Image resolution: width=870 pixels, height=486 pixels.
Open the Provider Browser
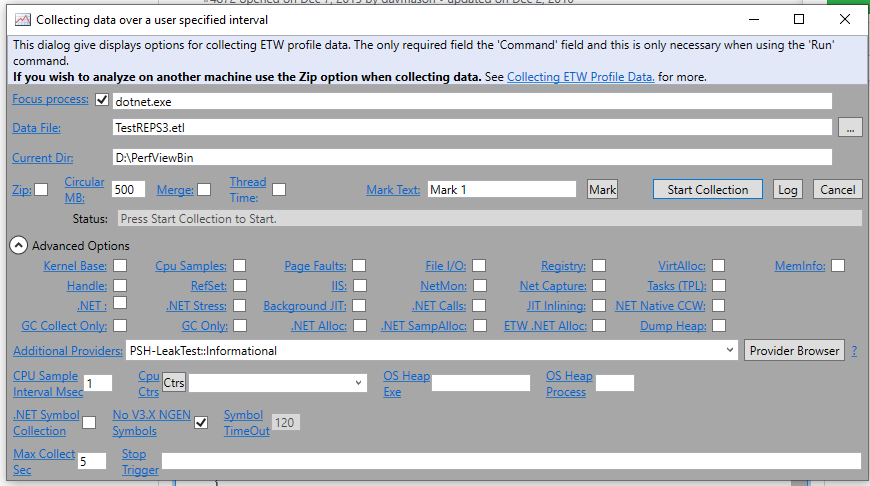tap(794, 351)
